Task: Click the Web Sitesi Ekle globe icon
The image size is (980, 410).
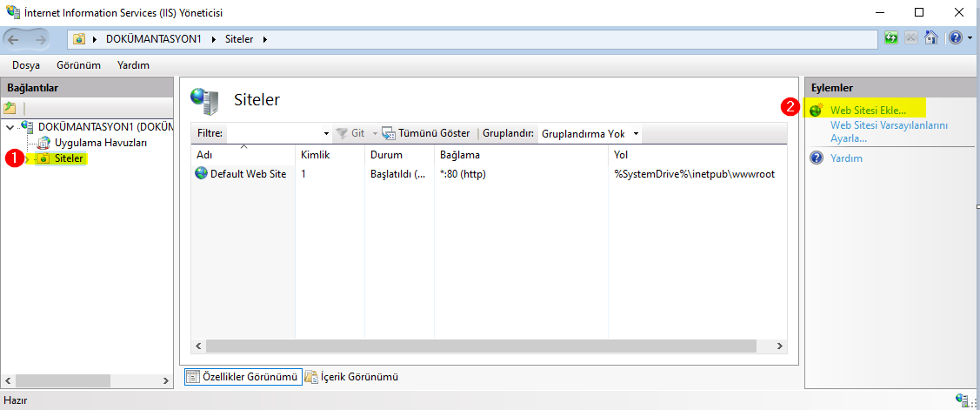Action: (x=817, y=111)
